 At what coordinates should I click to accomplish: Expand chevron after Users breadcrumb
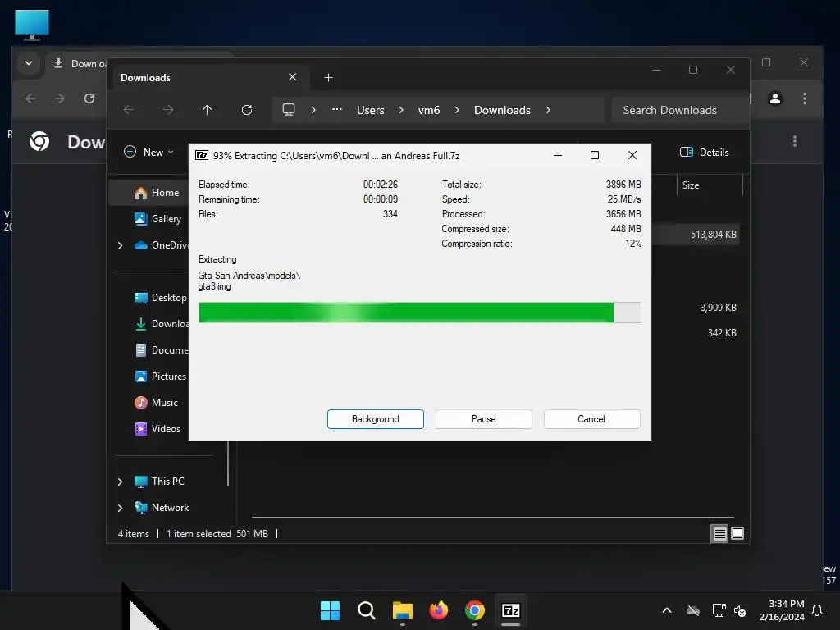[401, 110]
